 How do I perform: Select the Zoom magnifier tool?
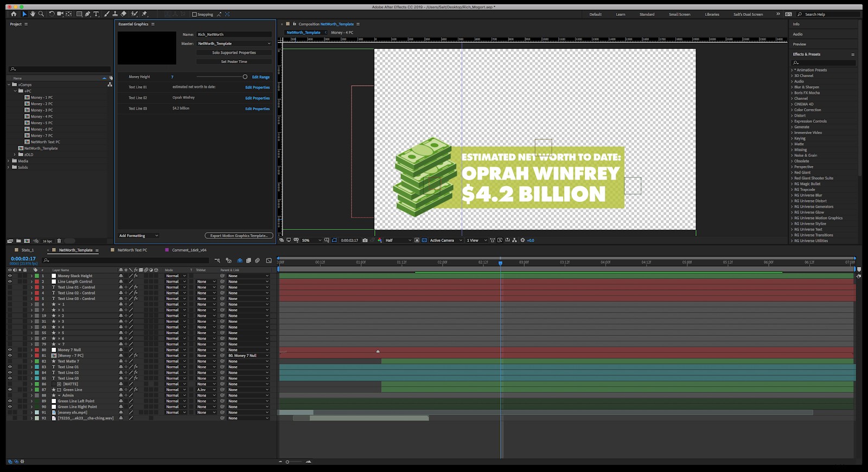(41, 14)
